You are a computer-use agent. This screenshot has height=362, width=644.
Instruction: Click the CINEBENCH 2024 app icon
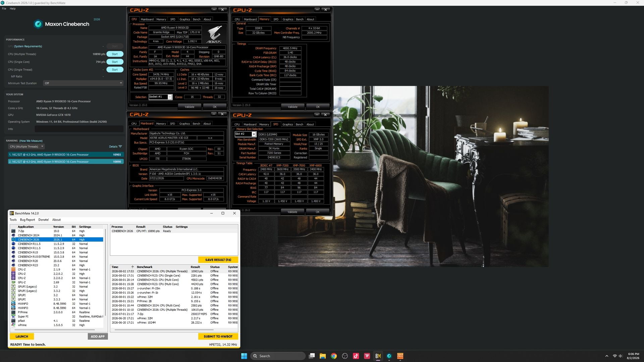coord(13,235)
